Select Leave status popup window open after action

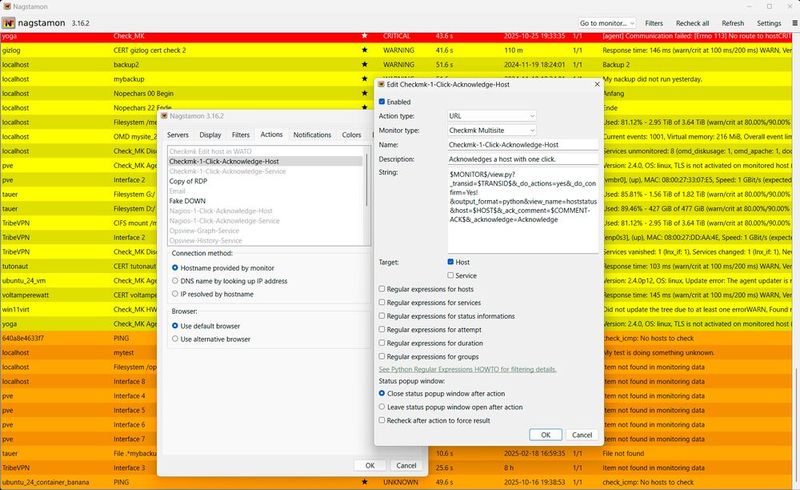click(382, 407)
